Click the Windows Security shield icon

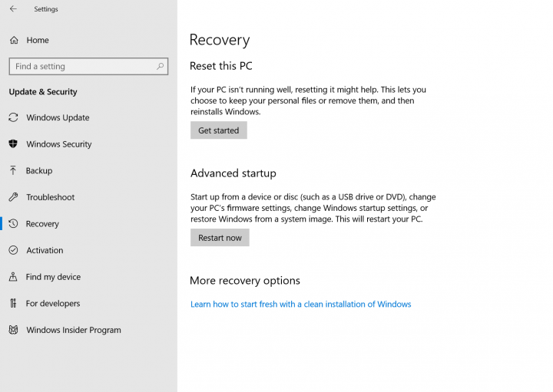click(x=13, y=143)
